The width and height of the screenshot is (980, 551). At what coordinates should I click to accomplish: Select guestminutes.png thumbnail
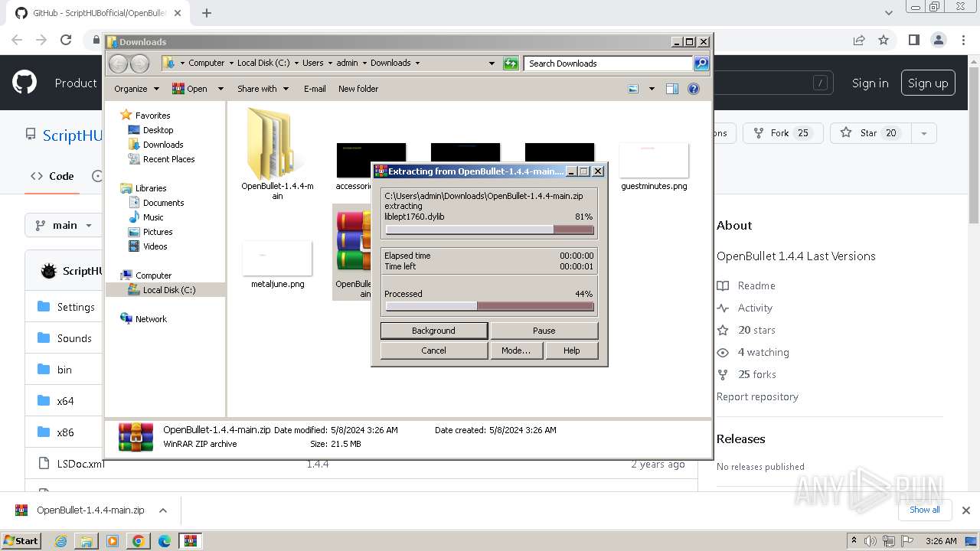click(654, 161)
